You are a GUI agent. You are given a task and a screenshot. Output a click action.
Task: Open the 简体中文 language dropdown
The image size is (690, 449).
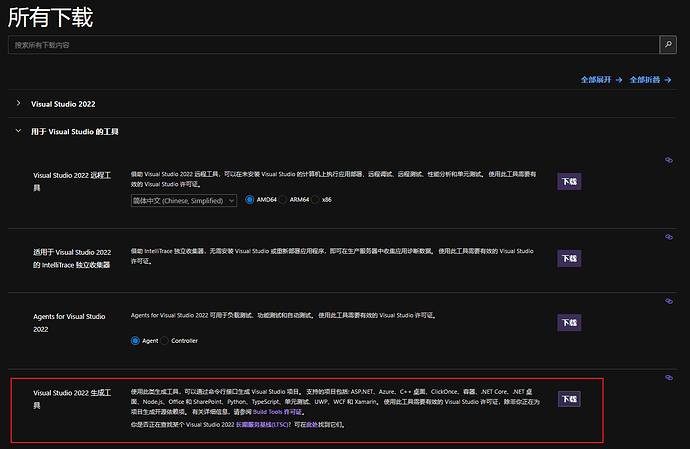pyautogui.click(x=184, y=201)
